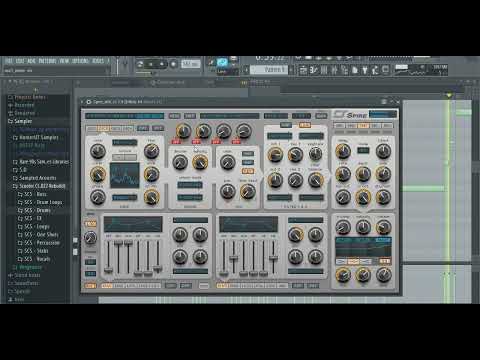The width and height of the screenshot is (480, 360).
Task: Open the SCS - Vocals folder
Action: click(x=34, y=259)
